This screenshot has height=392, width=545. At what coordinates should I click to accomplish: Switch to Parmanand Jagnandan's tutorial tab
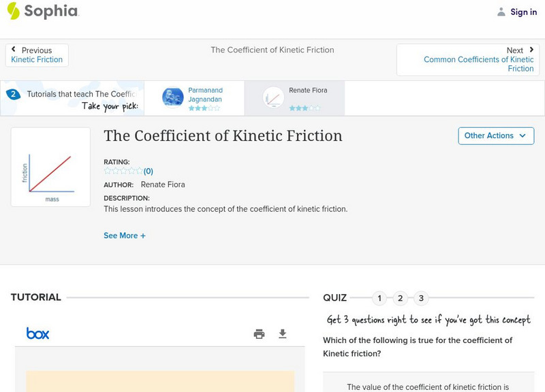(205, 95)
